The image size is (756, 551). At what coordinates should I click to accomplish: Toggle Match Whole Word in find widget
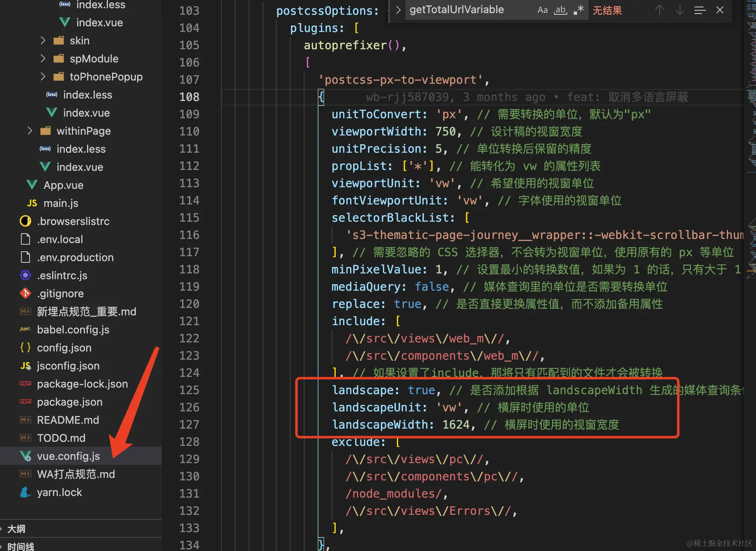[x=561, y=10]
